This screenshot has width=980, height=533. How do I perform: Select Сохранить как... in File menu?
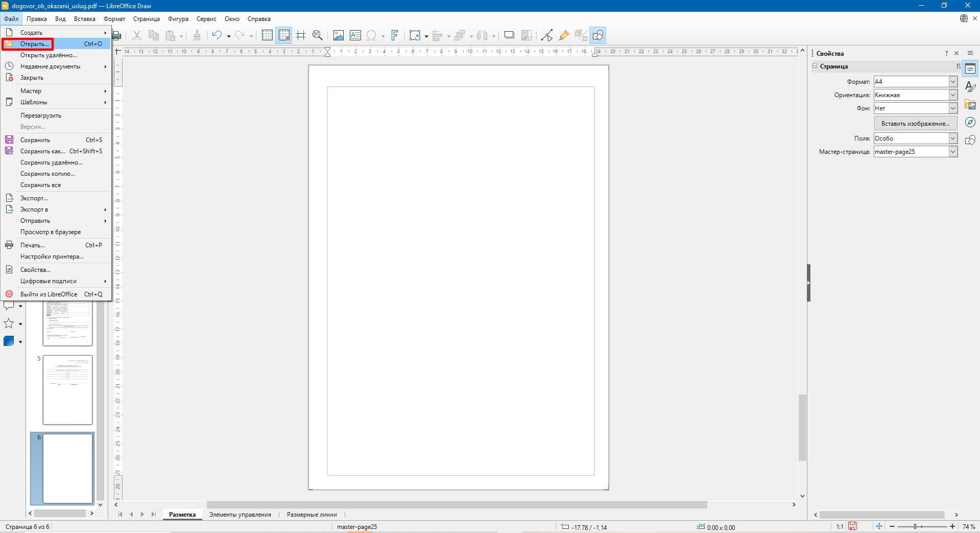(x=56, y=151)
